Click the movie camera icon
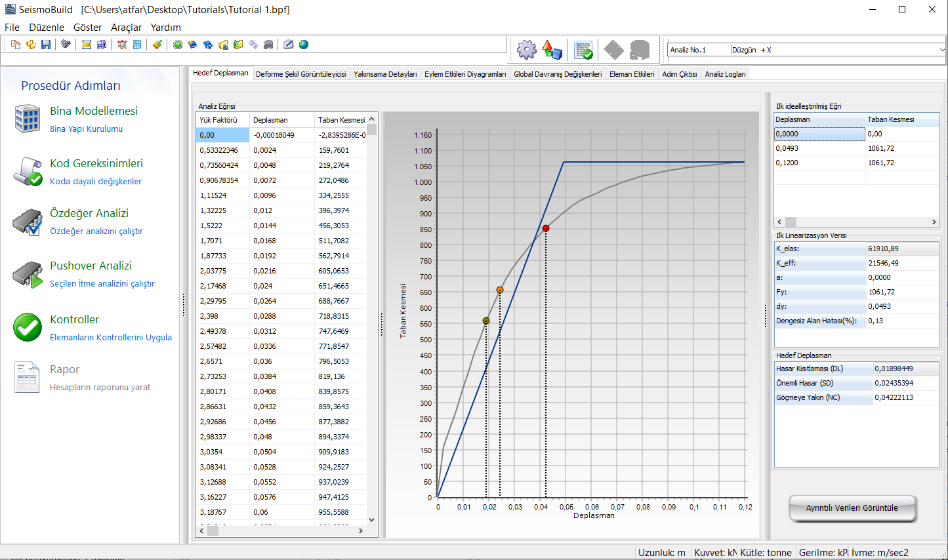The height and width of the screenshot is (560, 948). click(268, 45)
